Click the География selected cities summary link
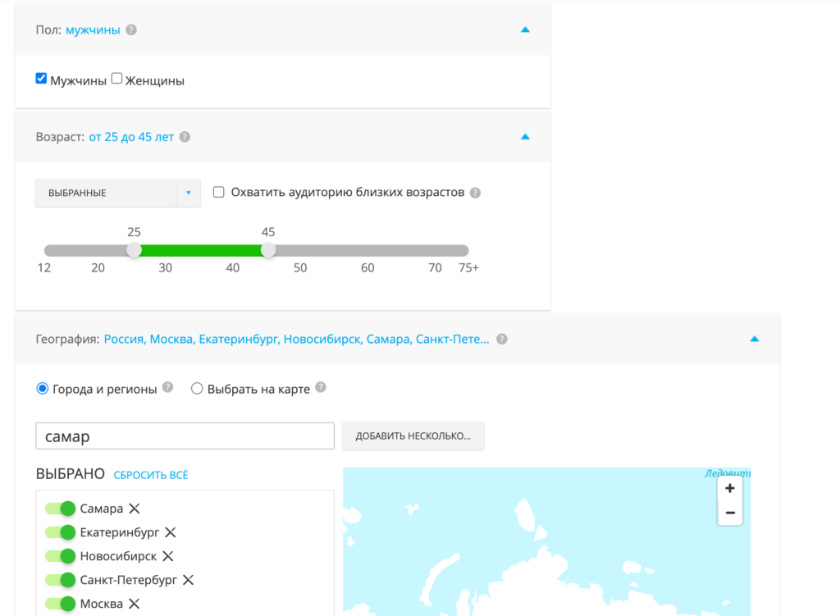 point(296,339)
